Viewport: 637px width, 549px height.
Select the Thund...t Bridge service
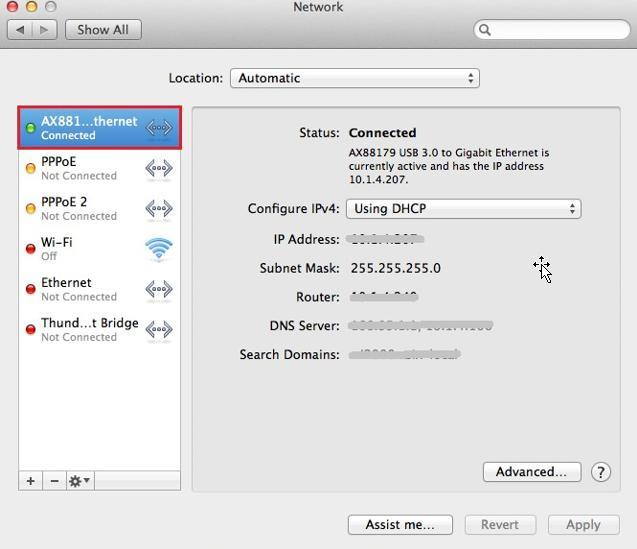click(100, 329)
